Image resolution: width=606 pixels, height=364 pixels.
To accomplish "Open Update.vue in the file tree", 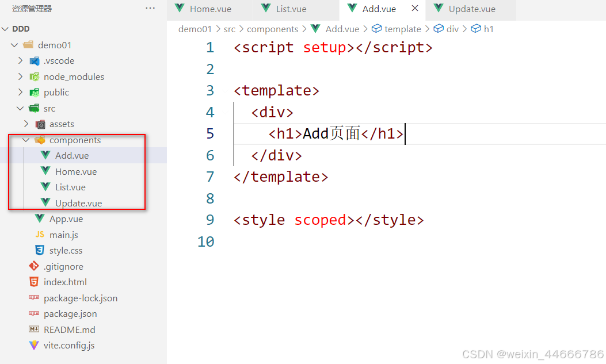I will click(78, 203).
